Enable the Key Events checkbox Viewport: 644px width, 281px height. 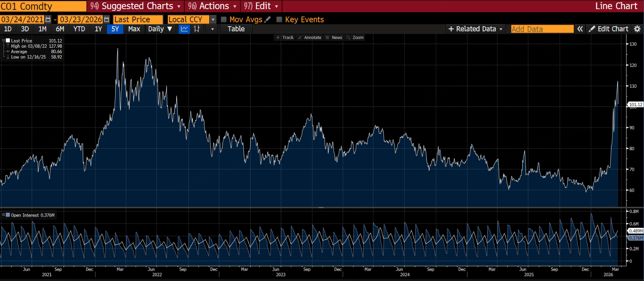[279, 19]
